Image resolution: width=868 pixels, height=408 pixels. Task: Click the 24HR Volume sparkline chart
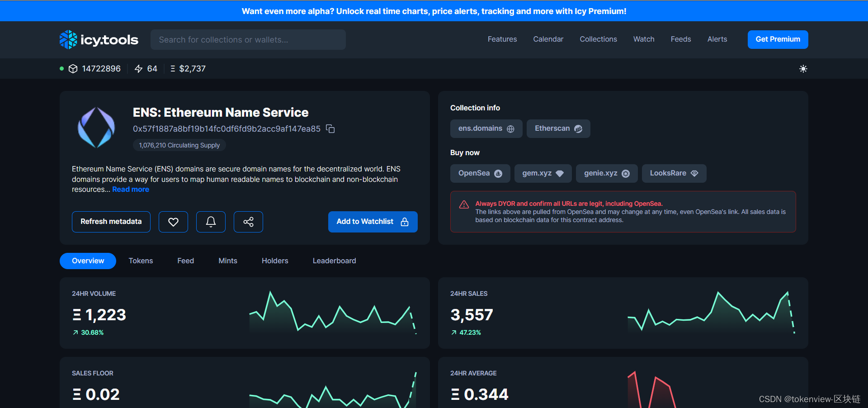[x=333, y=313]
